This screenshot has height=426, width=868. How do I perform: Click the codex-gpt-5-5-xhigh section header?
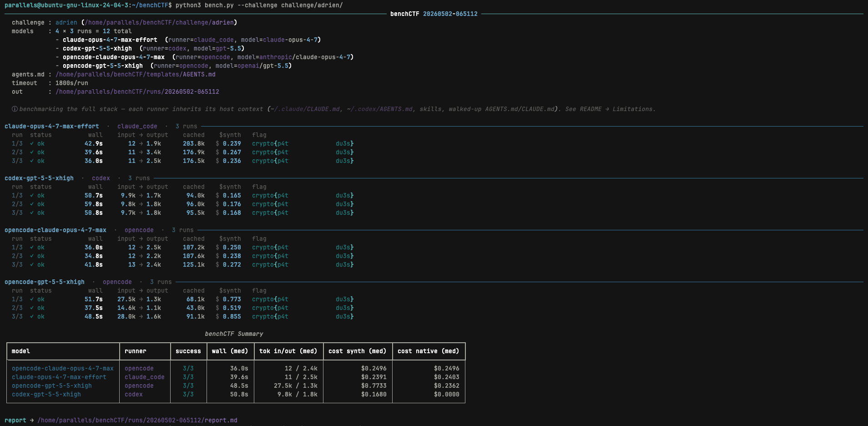click(39, 178)
